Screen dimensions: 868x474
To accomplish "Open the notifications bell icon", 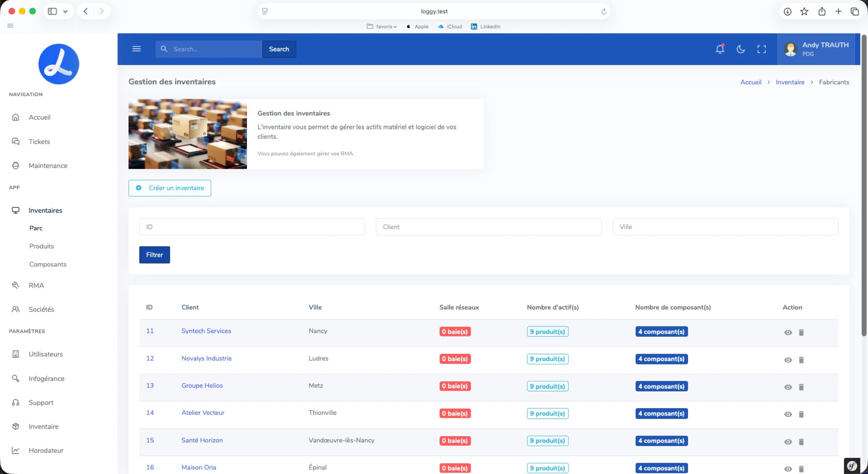I will pos(720,49).
